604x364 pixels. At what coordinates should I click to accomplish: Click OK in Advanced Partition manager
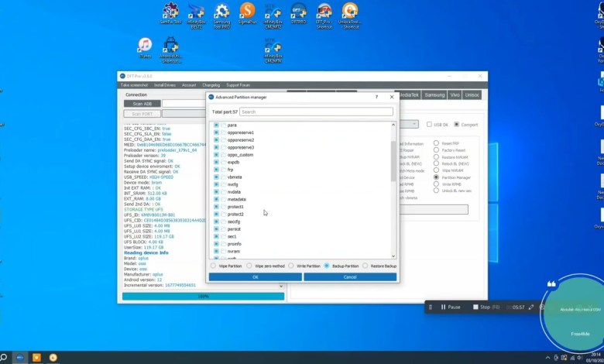tap(255, 277)
